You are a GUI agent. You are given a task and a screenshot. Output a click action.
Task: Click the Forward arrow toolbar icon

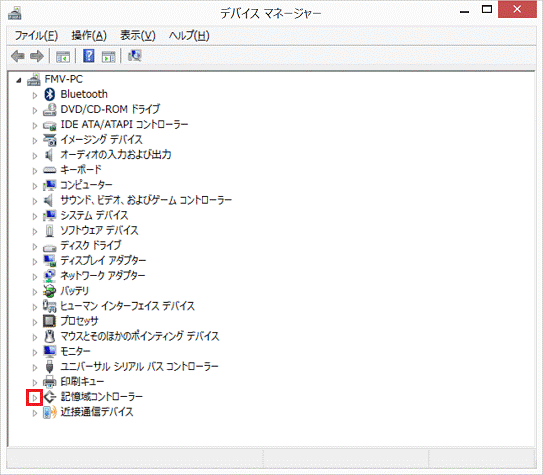point(37,56)
